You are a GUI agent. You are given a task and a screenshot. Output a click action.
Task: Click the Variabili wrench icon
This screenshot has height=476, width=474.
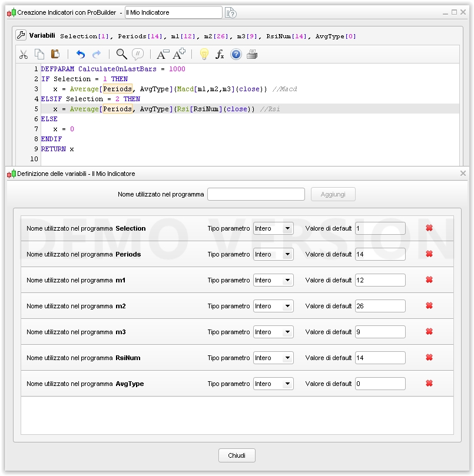[x=21, y=35]
